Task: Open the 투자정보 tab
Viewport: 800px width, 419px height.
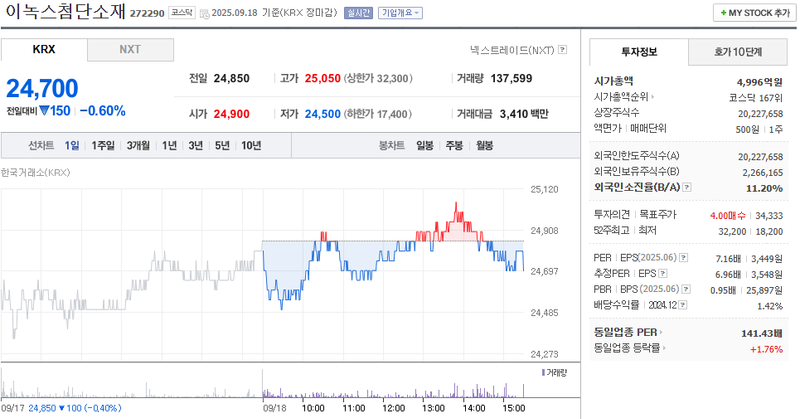Action: [639, 52]
